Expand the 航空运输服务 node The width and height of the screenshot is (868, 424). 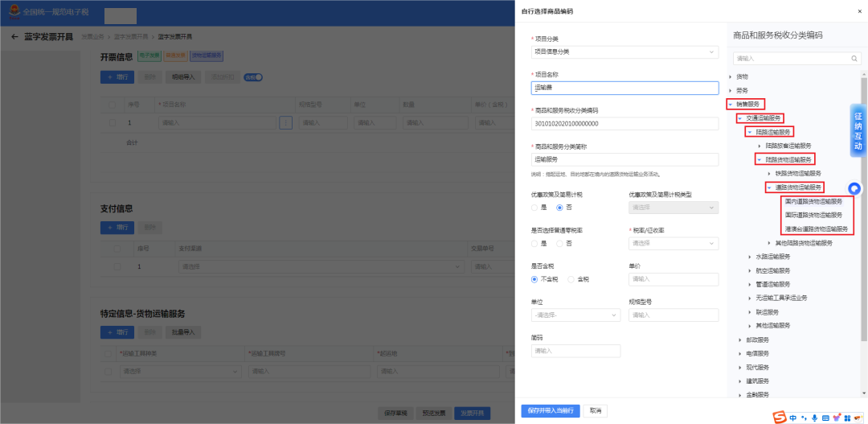pyautogui.click(x=750, y=270)
